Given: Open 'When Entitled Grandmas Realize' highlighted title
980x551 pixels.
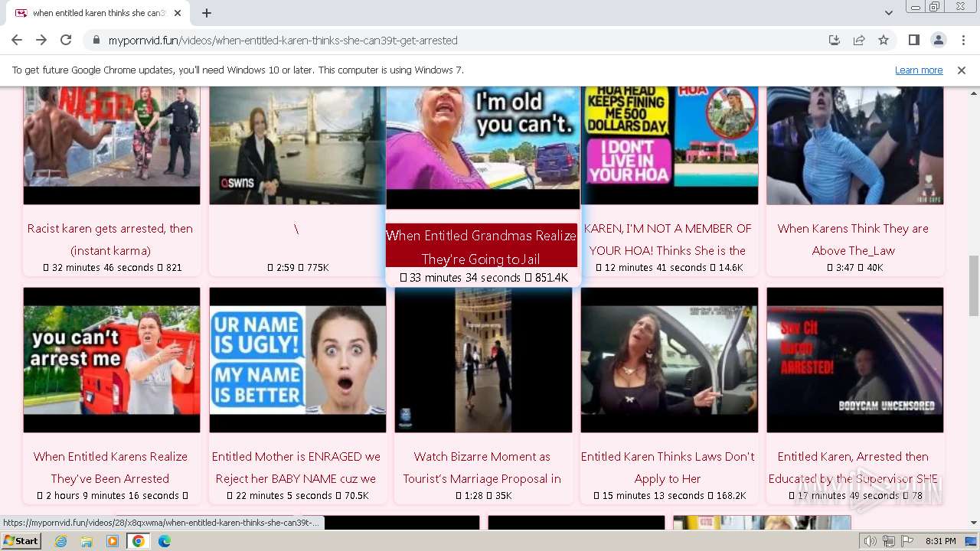Looking at the screenshot, I should (x=482, y=247).
